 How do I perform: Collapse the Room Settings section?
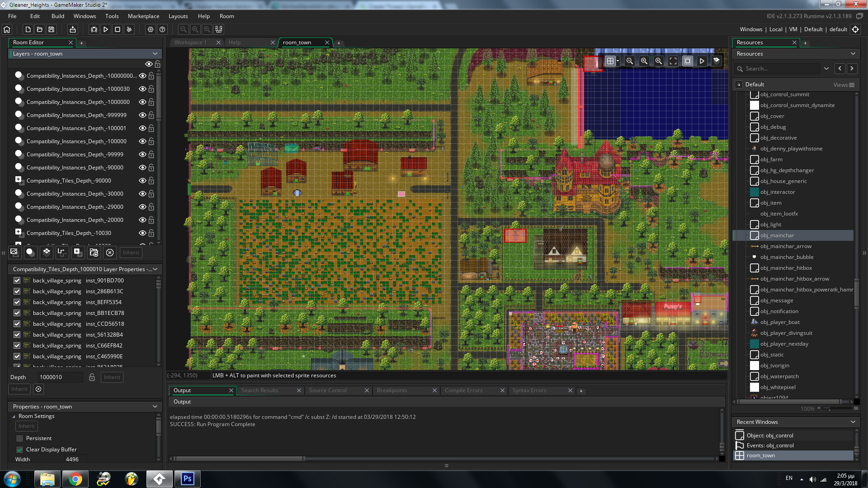coord(14,416)
